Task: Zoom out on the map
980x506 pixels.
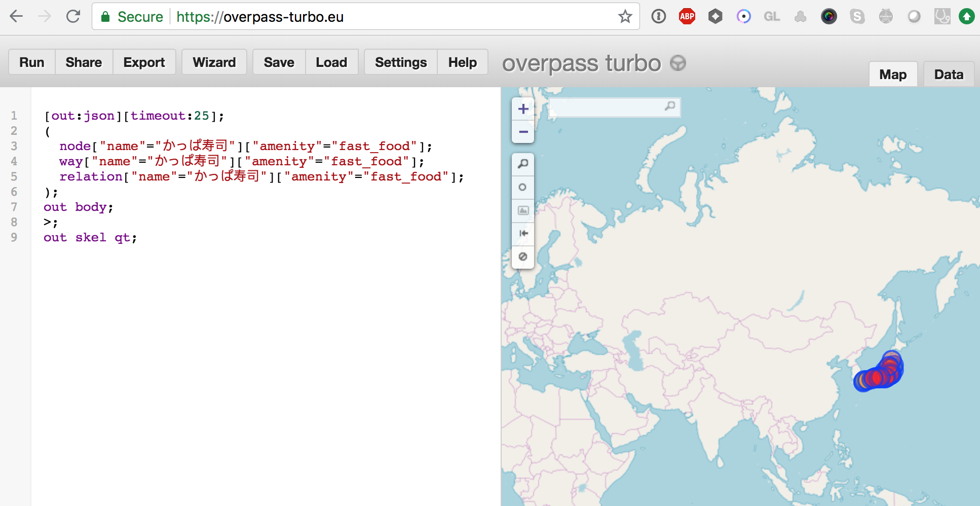Action: pyautogui.click(x=523, y=132)
